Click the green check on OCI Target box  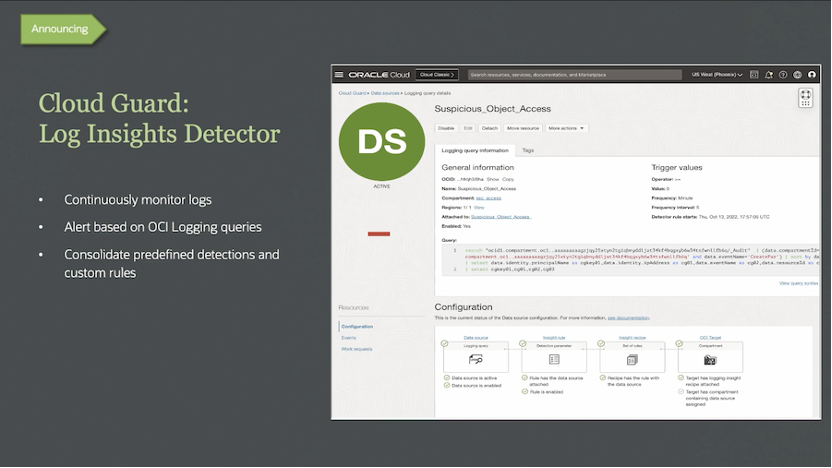click(679, 344)
